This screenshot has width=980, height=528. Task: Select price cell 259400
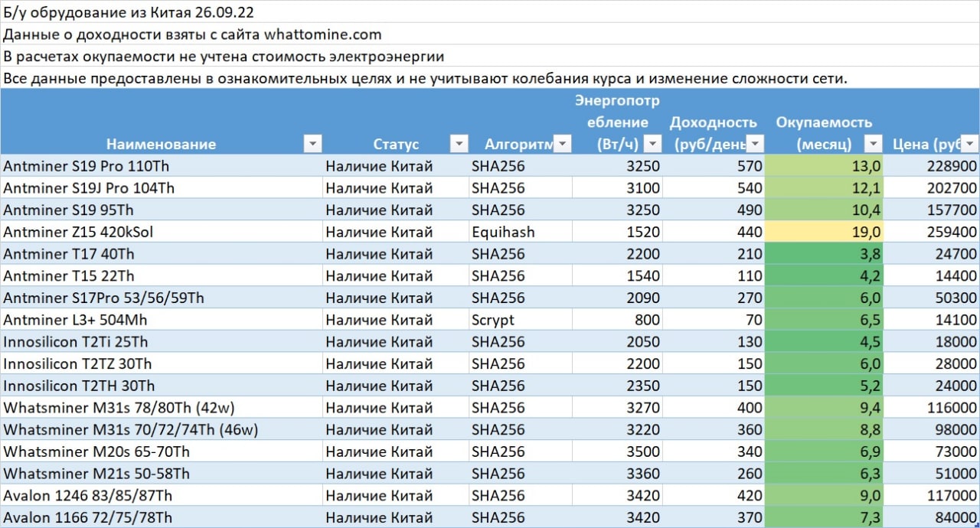(x=933, y=232)
